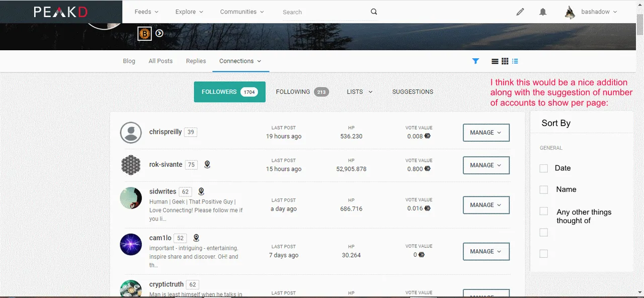Switch to the Blog tab

tap(129, 61)
